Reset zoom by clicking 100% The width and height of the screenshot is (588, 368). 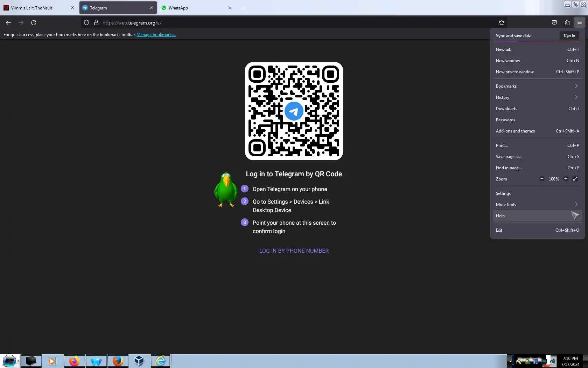[554, 179]
